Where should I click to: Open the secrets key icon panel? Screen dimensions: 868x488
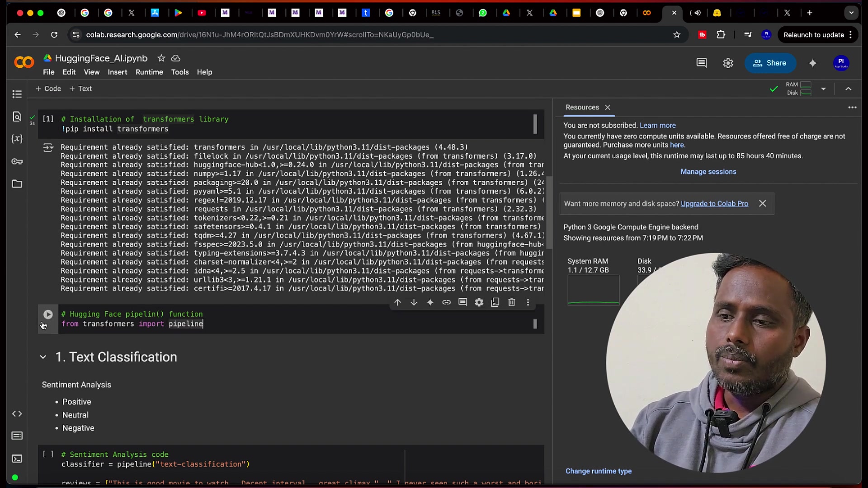pyautogui.click(x=17, y=161)
